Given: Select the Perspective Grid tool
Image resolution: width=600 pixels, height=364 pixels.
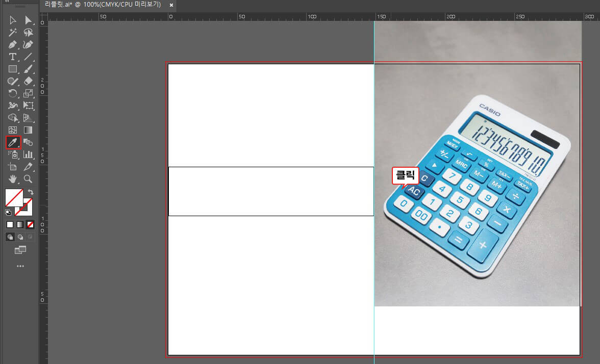Looking at the screenshot, I should 28,118.
